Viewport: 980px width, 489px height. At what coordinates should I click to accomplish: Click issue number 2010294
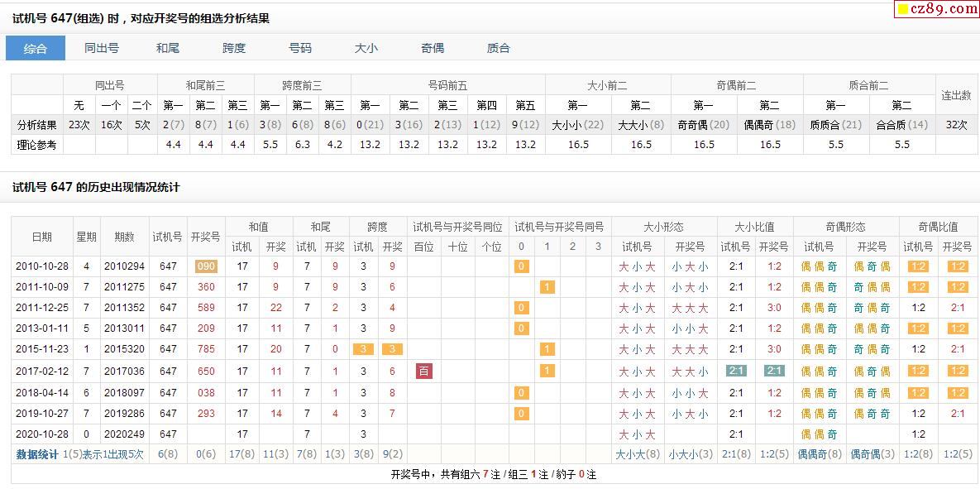point(124,266)
